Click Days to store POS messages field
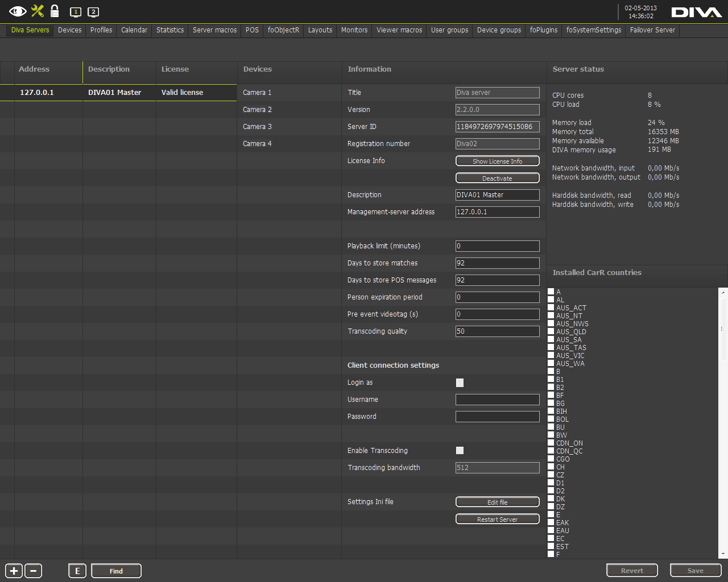Screen dimensions: 728x582 point(498,280)
